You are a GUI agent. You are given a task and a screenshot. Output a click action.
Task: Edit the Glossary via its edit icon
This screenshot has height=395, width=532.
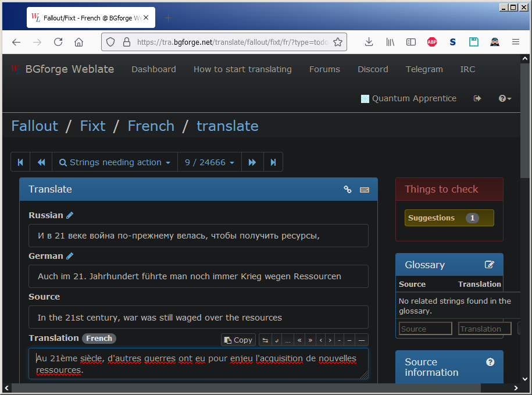489,264
